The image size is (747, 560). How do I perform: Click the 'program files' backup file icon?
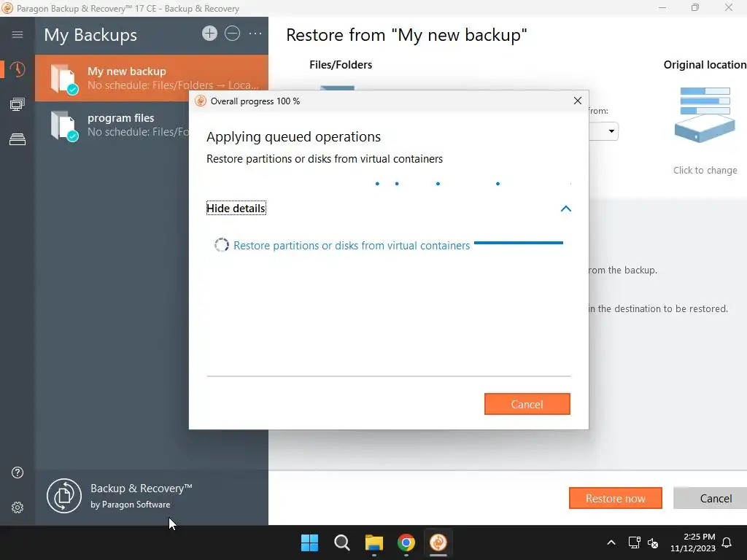(64, 125)
